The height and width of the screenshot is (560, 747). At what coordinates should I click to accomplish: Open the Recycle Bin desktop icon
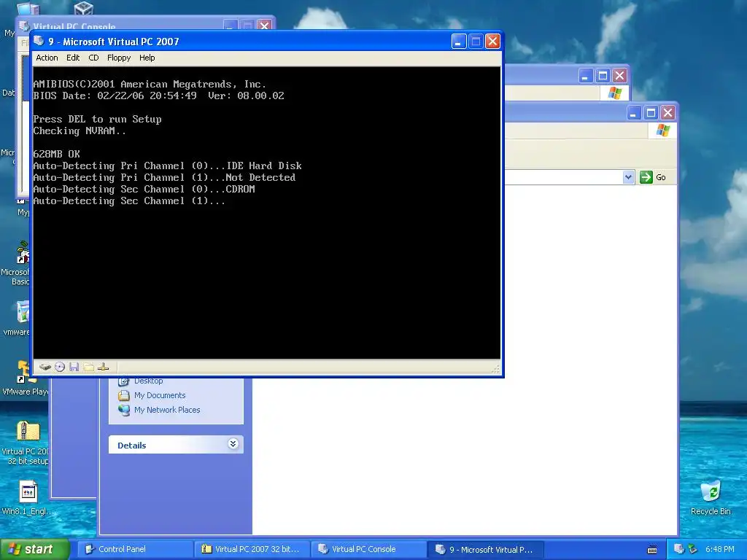(x=711, y=497)
